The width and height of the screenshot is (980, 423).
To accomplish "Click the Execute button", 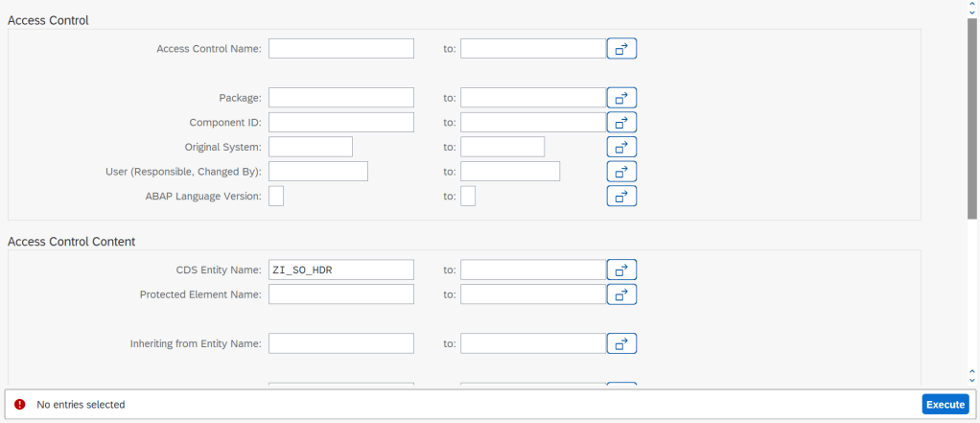I will pyautogui.click(x=945, y=405).
